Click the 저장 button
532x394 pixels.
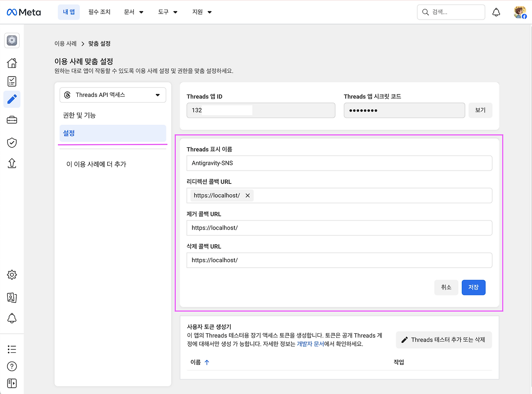[473, 287]
